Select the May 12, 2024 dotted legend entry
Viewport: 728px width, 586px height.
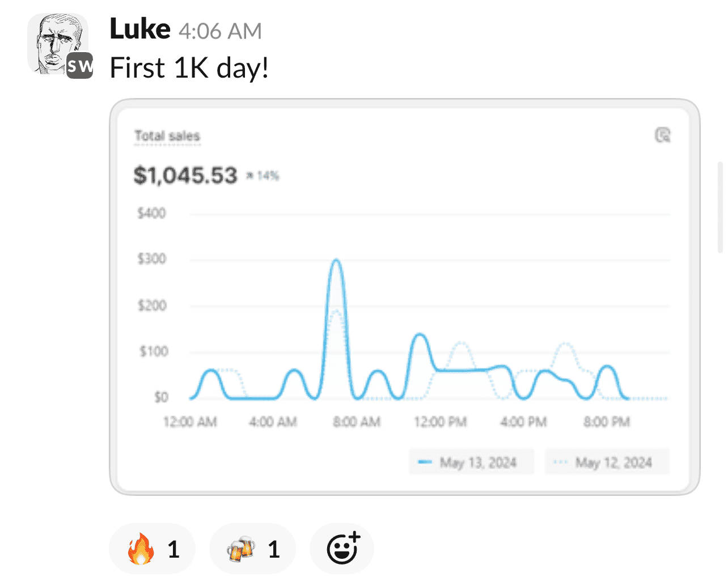coord(607,462)
